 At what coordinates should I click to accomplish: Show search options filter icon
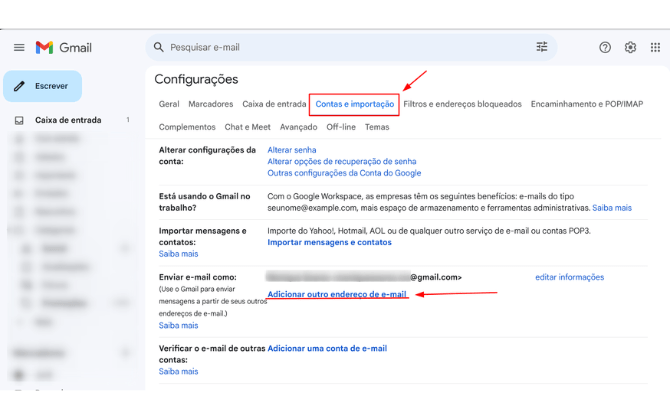542,47
